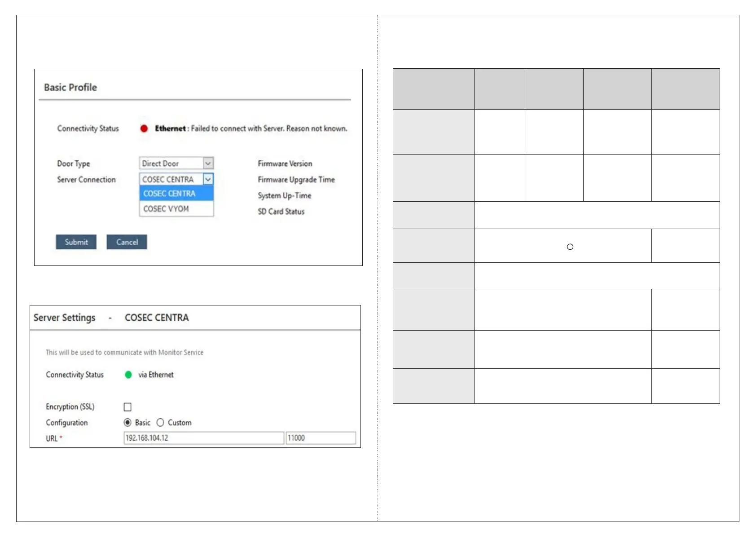
Task: Click the Cancel button
Action: [127, 242]
